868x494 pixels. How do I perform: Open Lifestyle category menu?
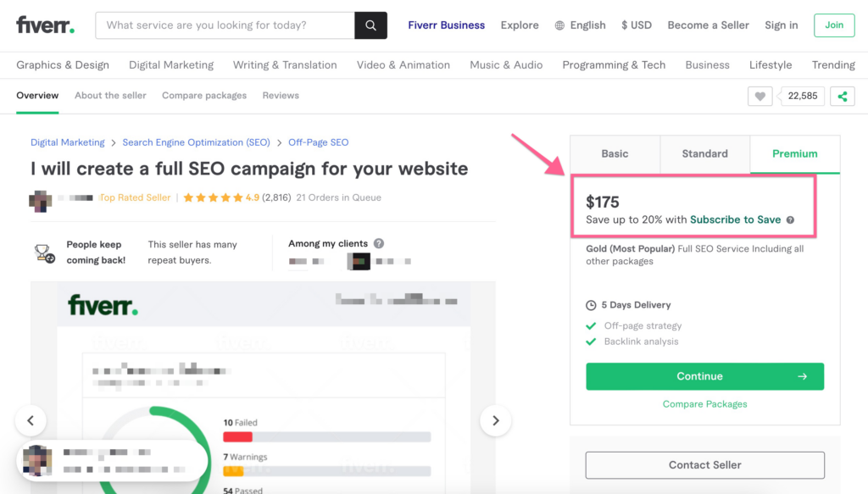[771, 65]
